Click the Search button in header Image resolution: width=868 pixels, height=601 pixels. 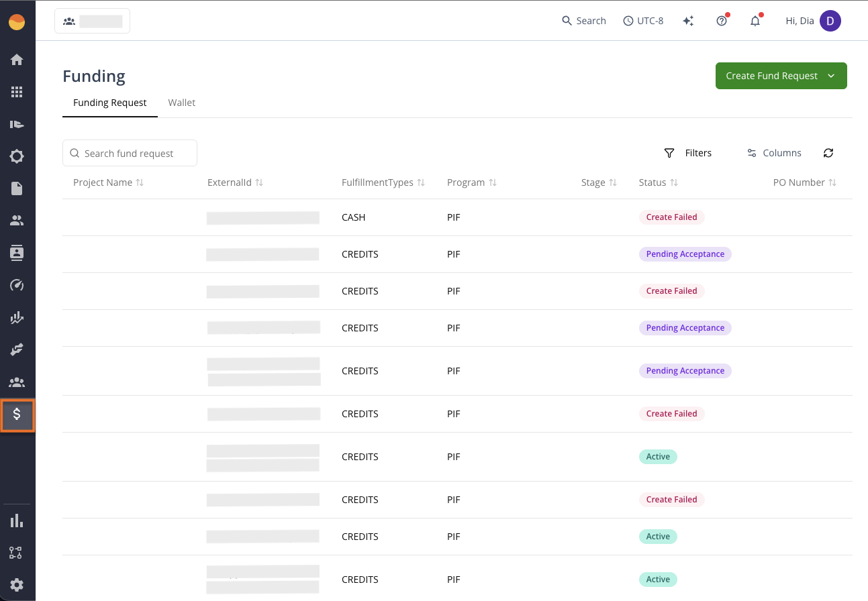pos(584,21)
